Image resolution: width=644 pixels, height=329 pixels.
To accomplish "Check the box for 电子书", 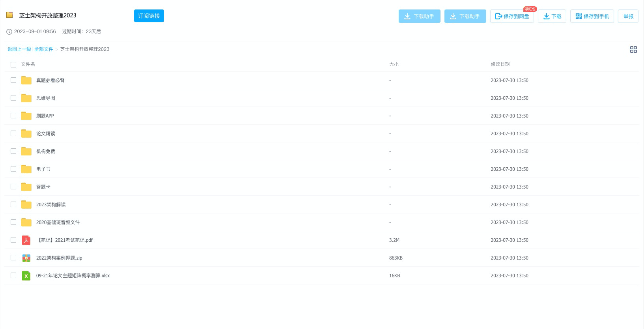I will (x=13, y=169).
